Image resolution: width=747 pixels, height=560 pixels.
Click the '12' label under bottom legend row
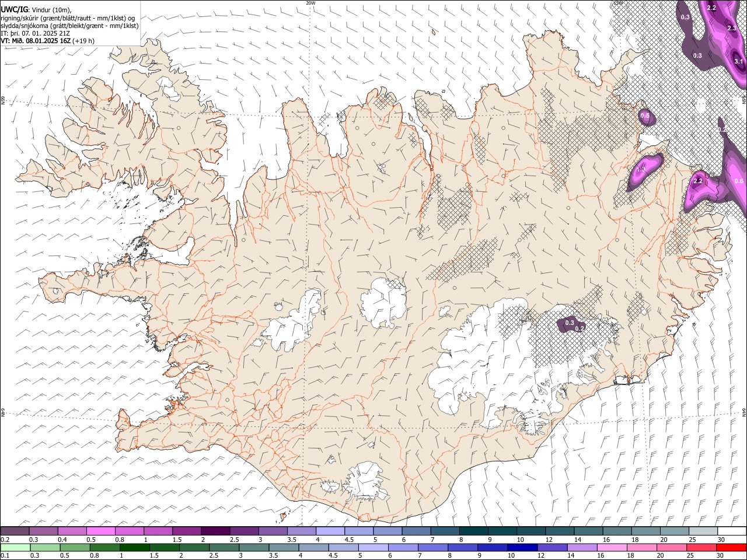coord(540,556)
